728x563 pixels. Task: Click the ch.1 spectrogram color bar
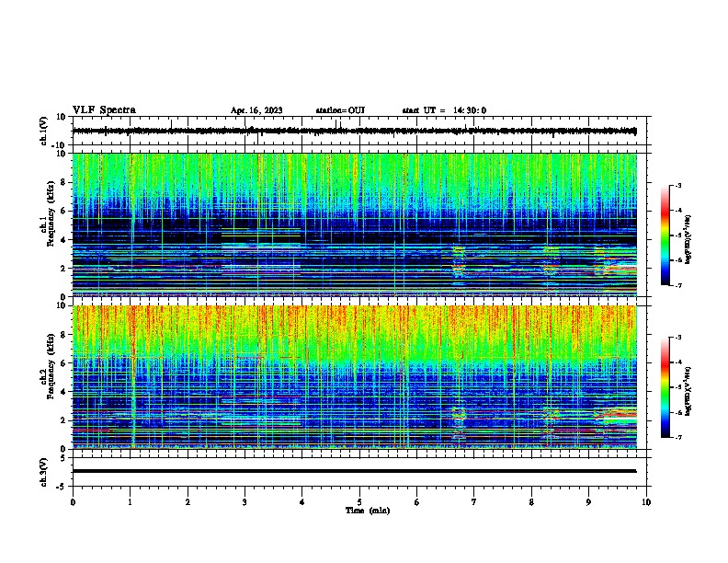click(x=665, y=236)
